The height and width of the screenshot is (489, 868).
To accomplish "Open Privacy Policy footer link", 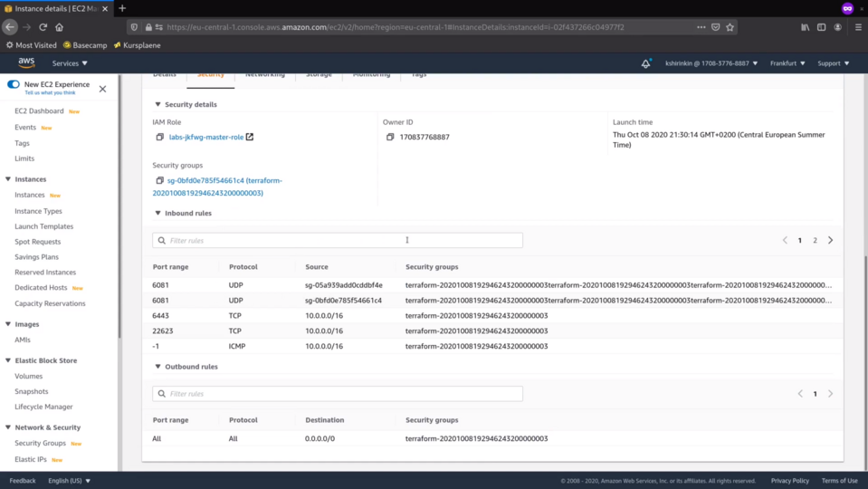I will [x=790, y=481].
